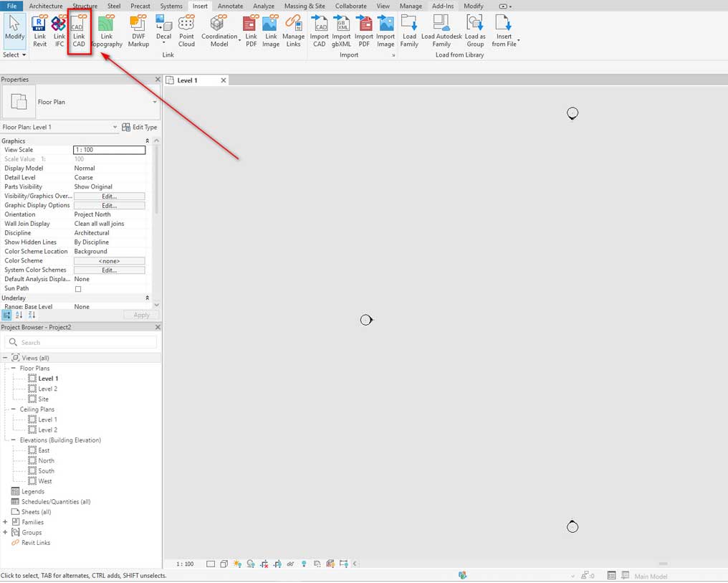728x583 pixels.
Task: Select the North elevation view
Action: point(46,461)
